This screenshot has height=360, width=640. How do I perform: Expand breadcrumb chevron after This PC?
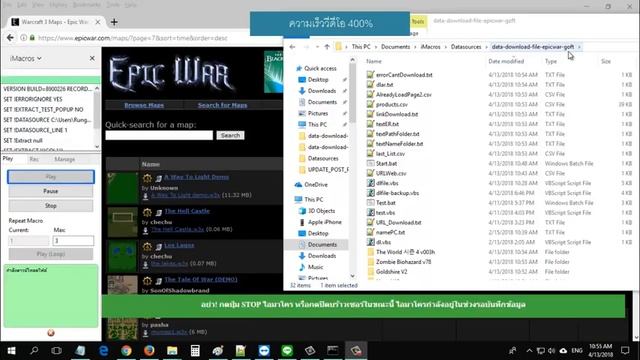click(376, 47)
